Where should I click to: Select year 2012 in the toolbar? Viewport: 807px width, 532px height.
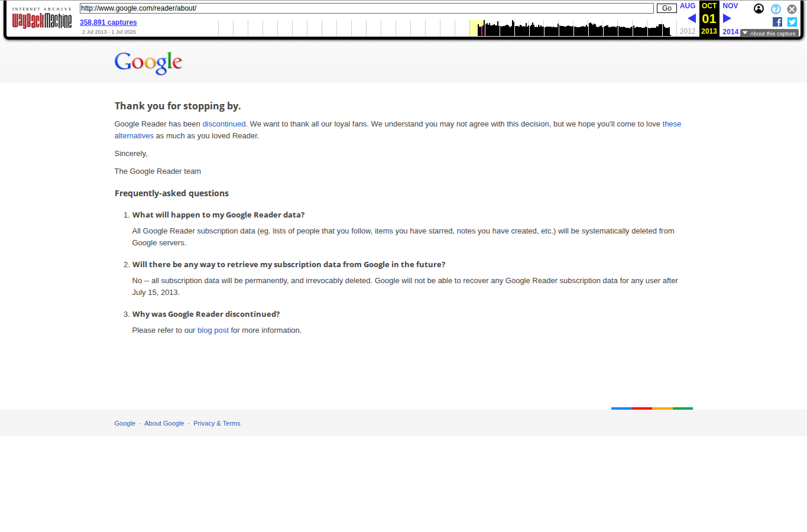click(688, 31)
